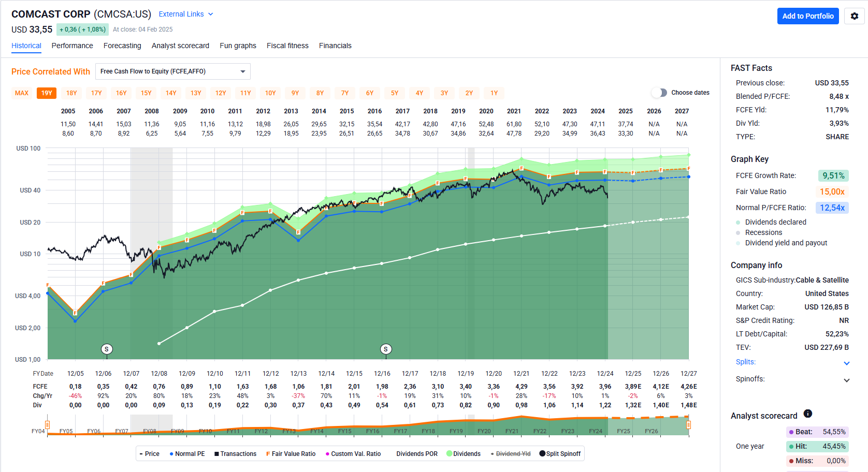Screen dimensions: 868x472
Task: Click the 12/16 split marker on chart
Action: pos(385,349)
